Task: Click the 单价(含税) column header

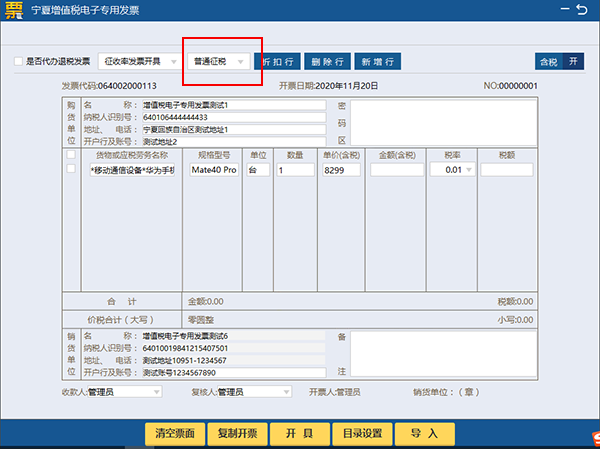Action: coord(341,155)
